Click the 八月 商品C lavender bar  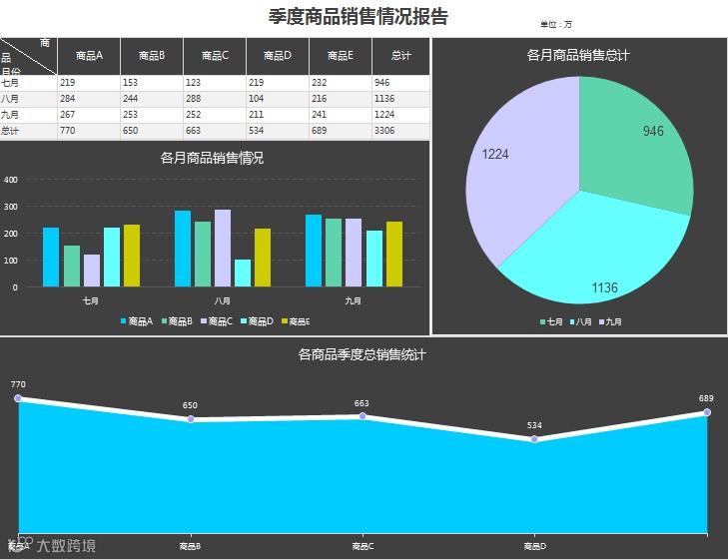pos(223,249)
